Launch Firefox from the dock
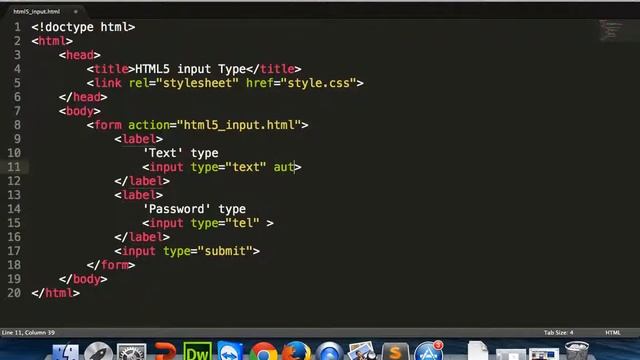 point(296,352)
